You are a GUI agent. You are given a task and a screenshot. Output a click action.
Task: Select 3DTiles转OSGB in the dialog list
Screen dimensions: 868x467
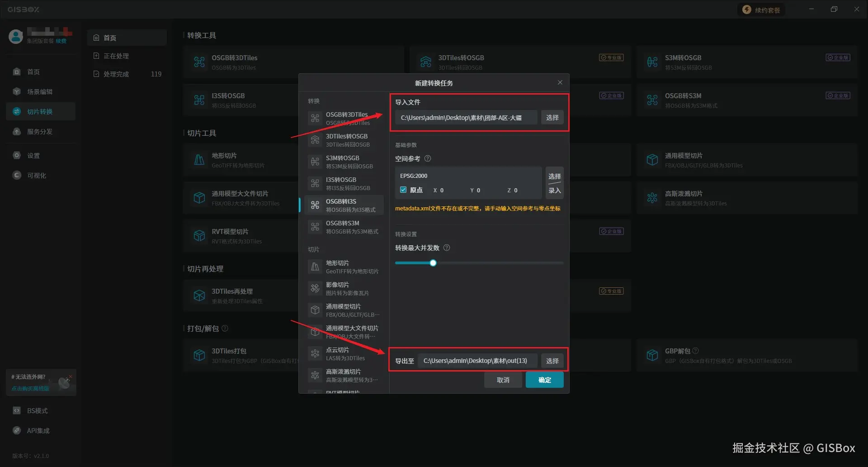(x=344, y=140)
